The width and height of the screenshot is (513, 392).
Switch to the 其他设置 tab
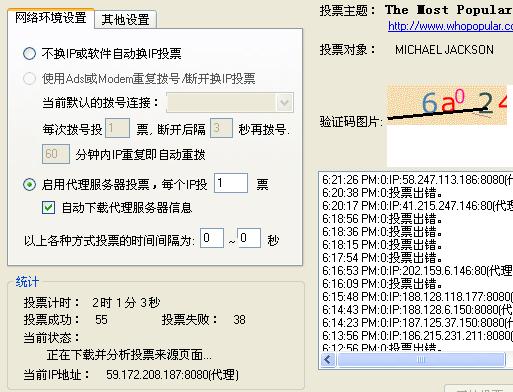[125, 19]
